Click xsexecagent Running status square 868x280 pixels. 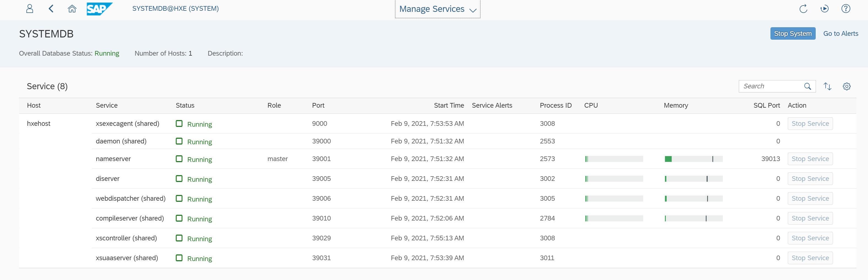tap(179, 124)
